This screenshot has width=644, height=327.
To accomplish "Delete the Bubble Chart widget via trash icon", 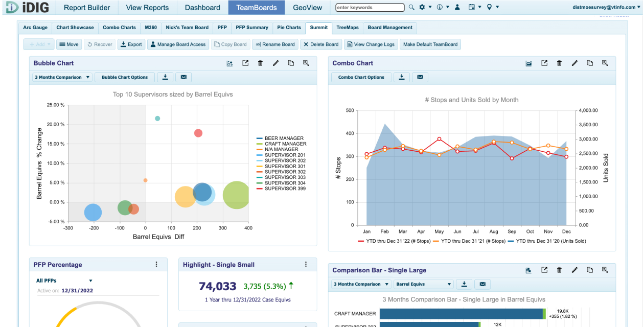I will (261, 63).
